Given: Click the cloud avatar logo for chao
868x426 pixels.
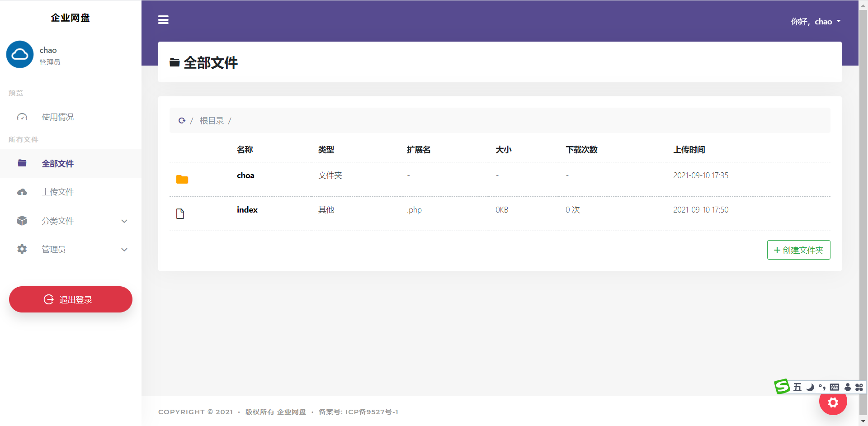Looking at the screenshot, I should pyautogui.click(x=20, y=55).
